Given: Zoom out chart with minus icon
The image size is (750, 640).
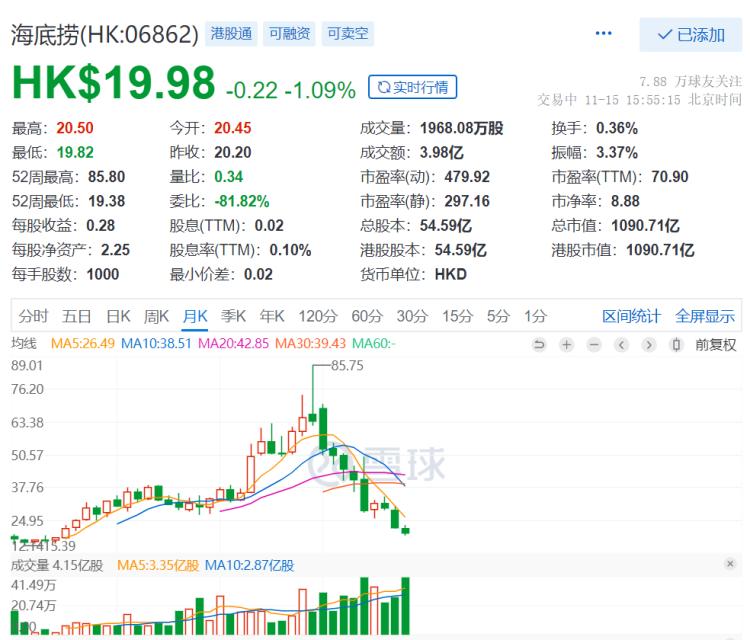Looking at the screenshot, I should click(594, 344).
